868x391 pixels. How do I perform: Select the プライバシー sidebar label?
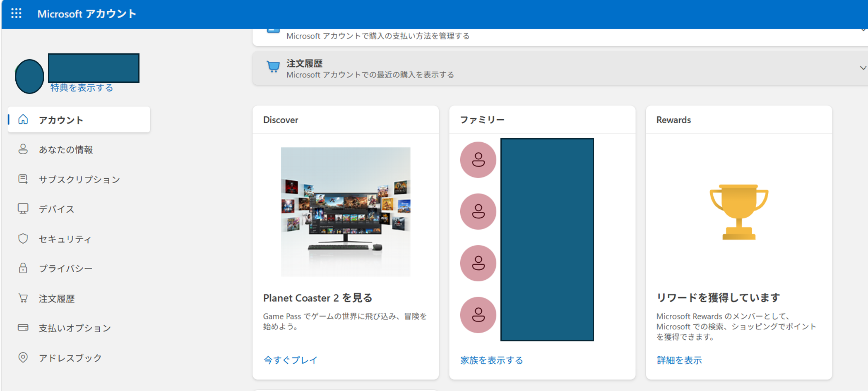tap(66, 269)
